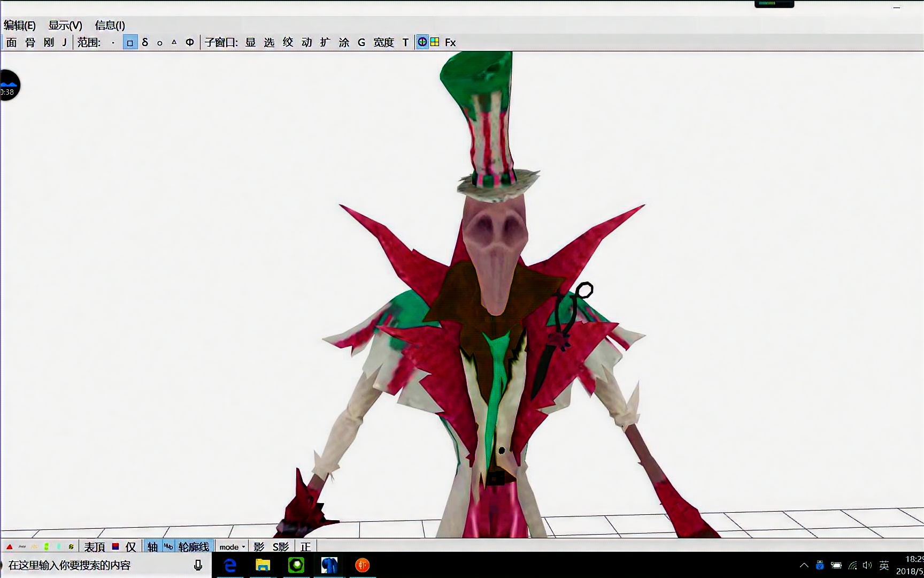Select the square range selection icon
Image resolution: width=924 pixels, height=578 pixels.
point(130,42)
